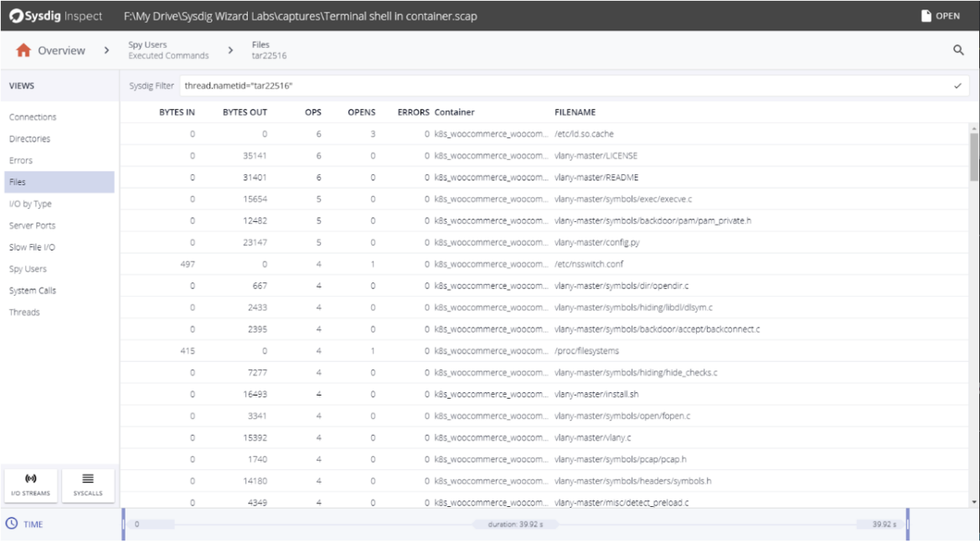
Task: Select the symbols/open/fopen.c row
Action: 544,416
